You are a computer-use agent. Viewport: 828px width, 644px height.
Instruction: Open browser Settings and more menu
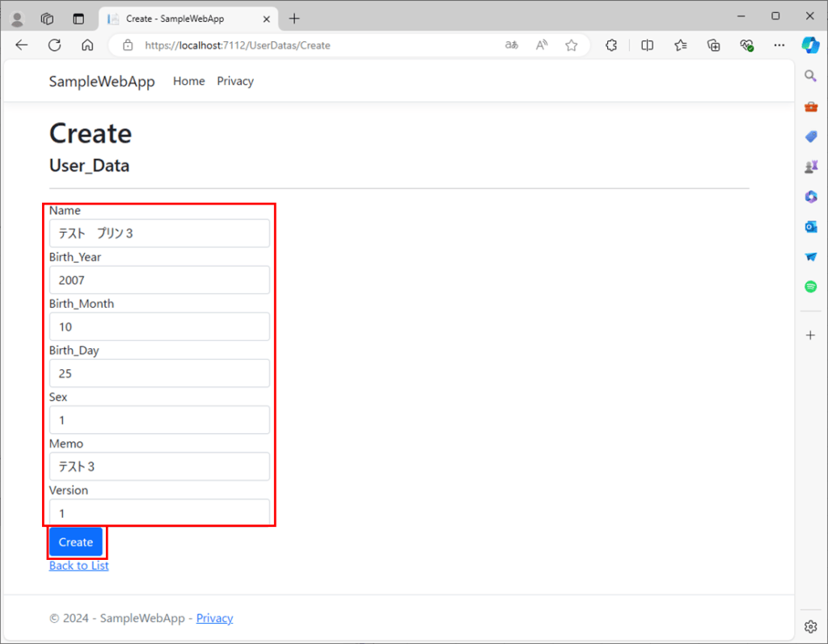point(779,45)
